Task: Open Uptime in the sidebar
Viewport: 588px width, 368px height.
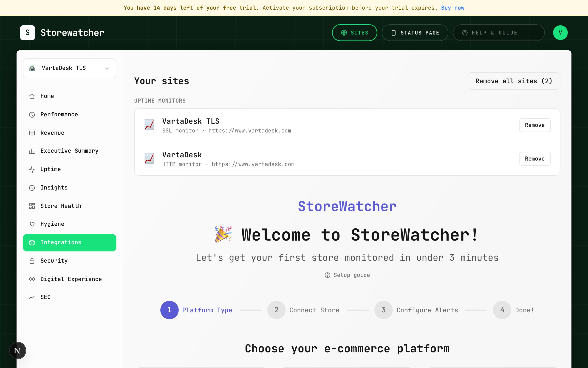Action: (70, 170)
